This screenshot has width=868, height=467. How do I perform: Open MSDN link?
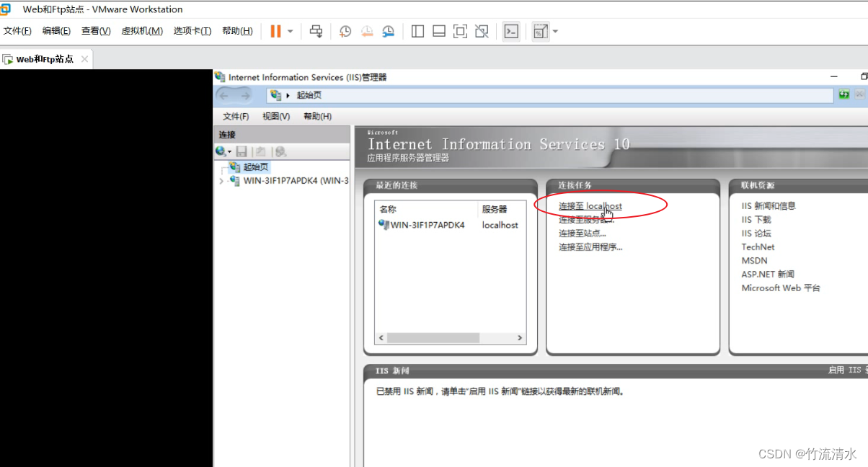[x=754, y=260]
